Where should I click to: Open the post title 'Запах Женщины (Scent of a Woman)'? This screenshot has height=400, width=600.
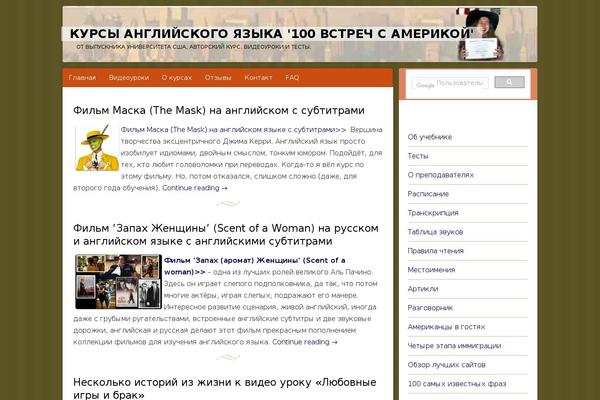(x=225, y=235)
